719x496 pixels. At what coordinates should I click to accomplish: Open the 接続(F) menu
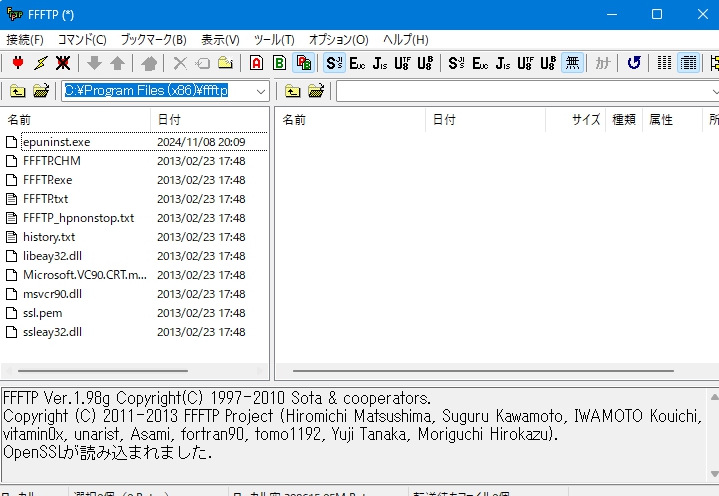coord(25,40)
